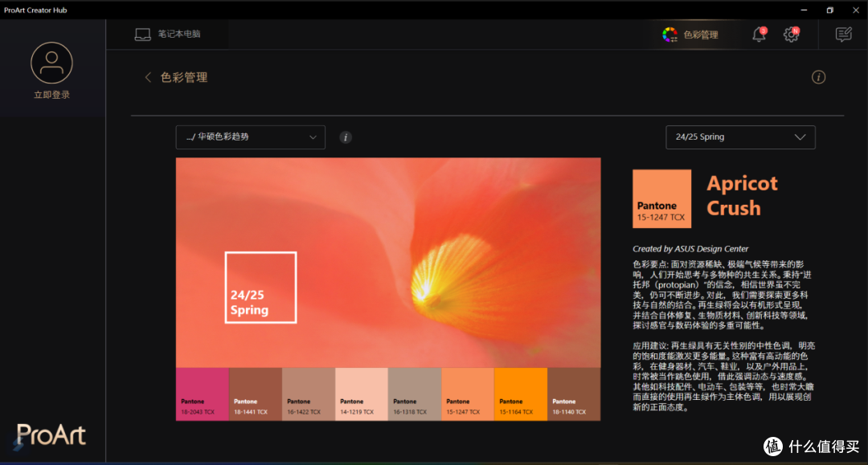The image size is (868, 465).
Task: Select the Pantone 14-1219 TCX swatch
Action: (x=362, y=394)
